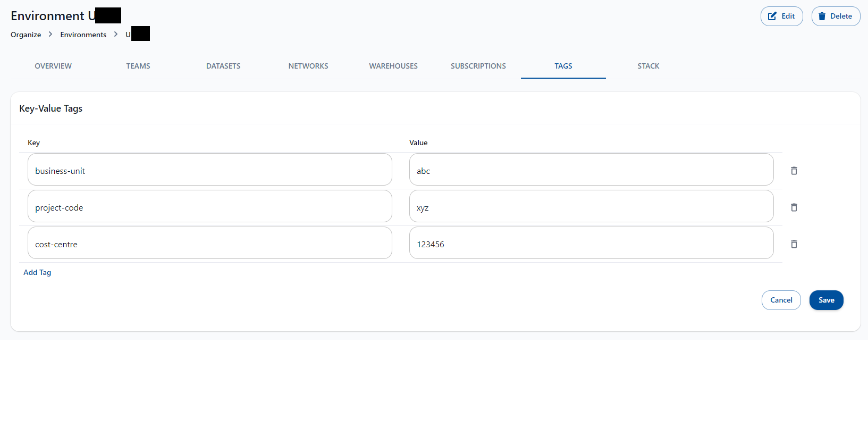
Task: Switch to the Warehouses tab
Action: pyautogui.click(x=393, y=66)
